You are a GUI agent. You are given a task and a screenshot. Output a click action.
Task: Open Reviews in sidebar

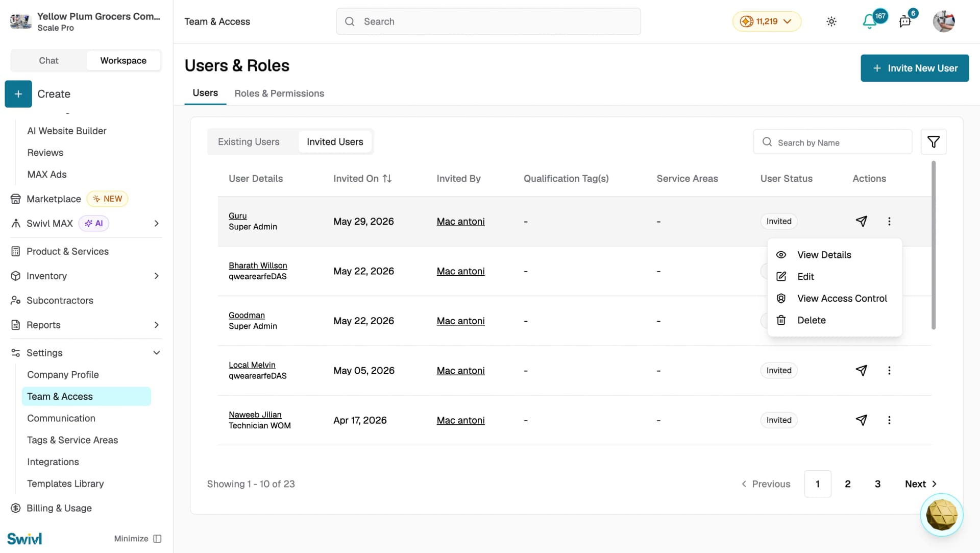[x=45, y=153]
